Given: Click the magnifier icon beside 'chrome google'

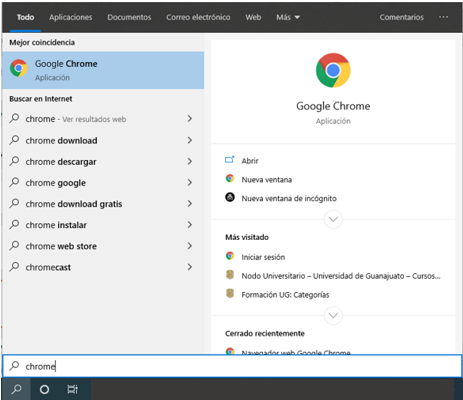Looking at the screenshot, I should (x=14, y=182).
